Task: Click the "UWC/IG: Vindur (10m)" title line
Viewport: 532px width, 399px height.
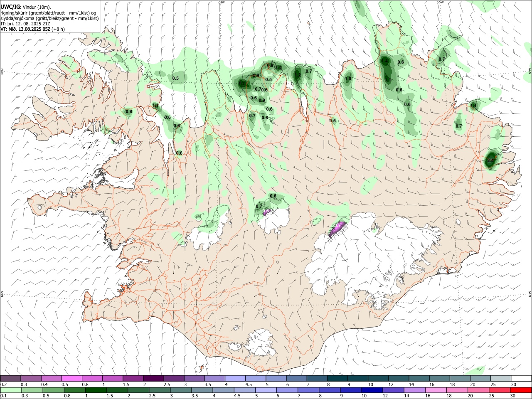Action: [26, 7]
